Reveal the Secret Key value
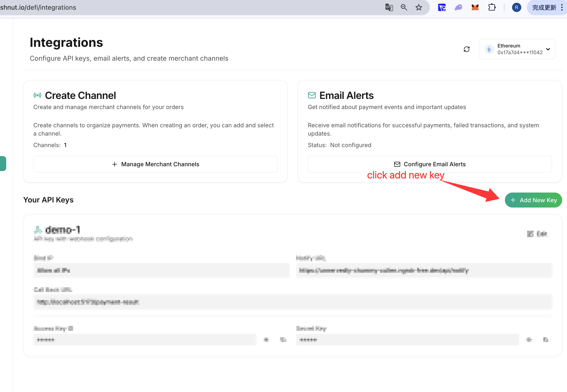The image size is (567, 392). (529, 340)
